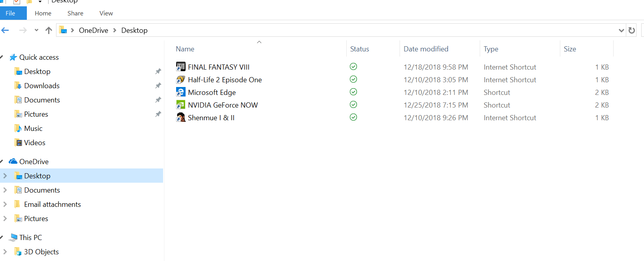Click the NVIDIA GeForce NOW shortcut icon
Viewport: 644px width, 261px height.
pyautogui.click(x=180, y=105)
